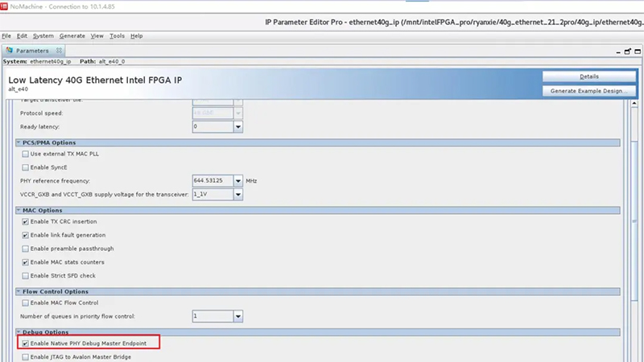The width and height of the screenshot is (644, 362).
Task: Open the File menu
Action: pos(6,35)
